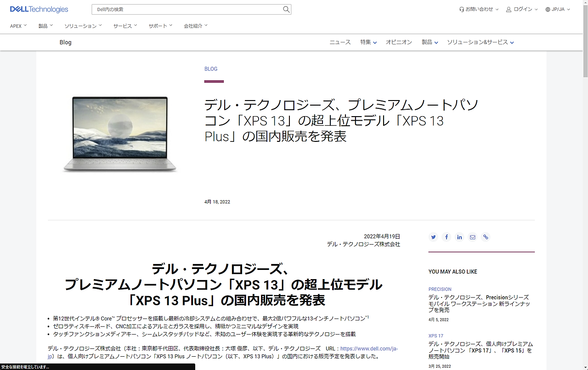Expand the お問い合わせ options
Viewport: 588px width, 370px height.
[x=479, y=9]
